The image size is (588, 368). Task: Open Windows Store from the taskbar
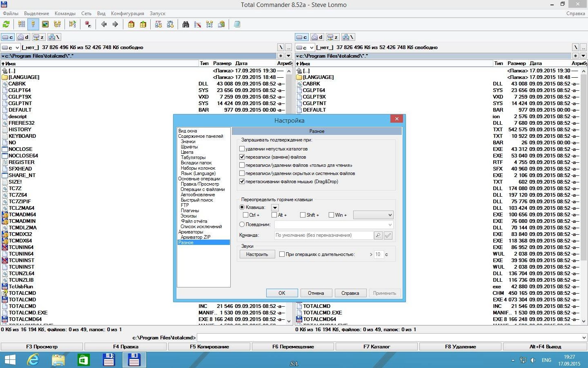pyautogui.click(x=83, y=360)
